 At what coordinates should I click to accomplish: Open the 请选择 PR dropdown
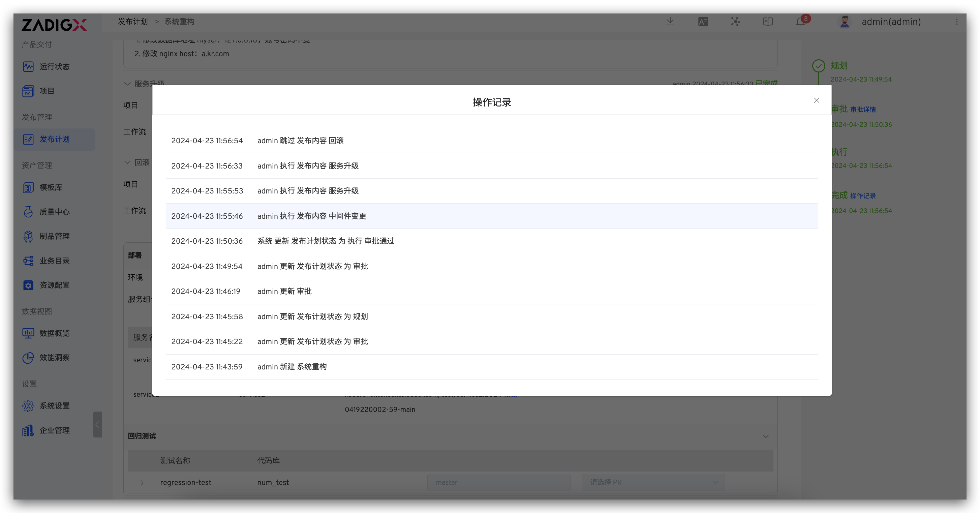(653, 482)
